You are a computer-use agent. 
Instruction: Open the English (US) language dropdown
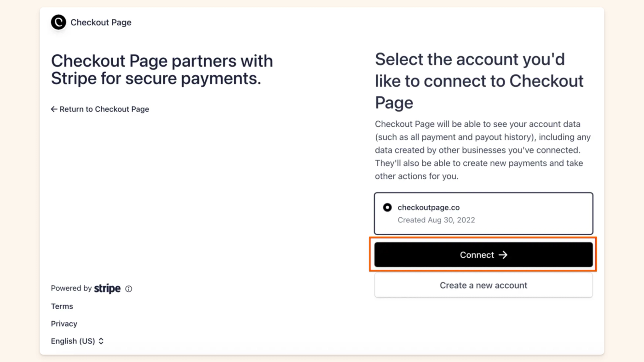coord(73,341)
